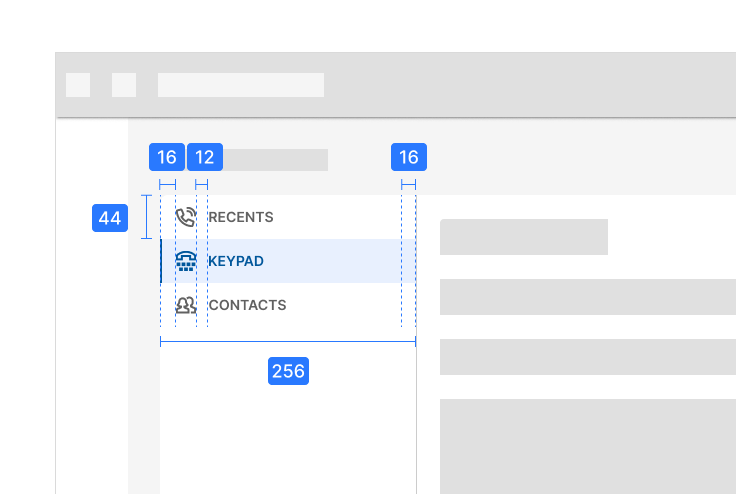The height and width of the screenshot is (494, 736).
Task: Click the Recents phone icon
Action: click(185, 217)
